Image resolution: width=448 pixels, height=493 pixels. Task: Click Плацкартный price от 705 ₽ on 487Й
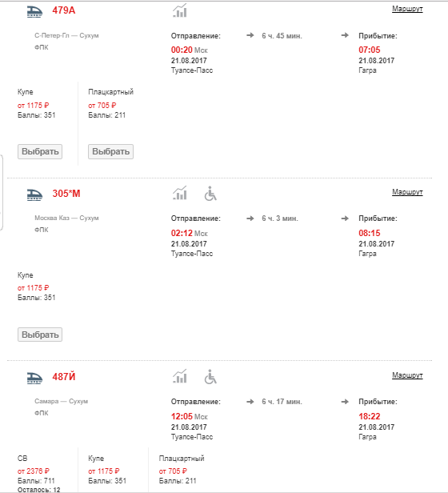(x=173, y=471)
